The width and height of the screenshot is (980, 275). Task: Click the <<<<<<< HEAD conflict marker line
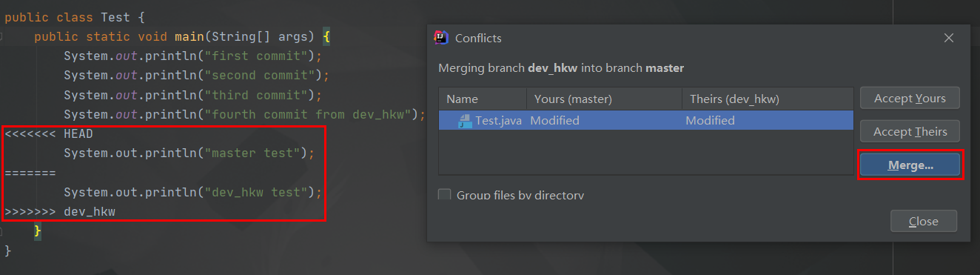click(49, 134)
